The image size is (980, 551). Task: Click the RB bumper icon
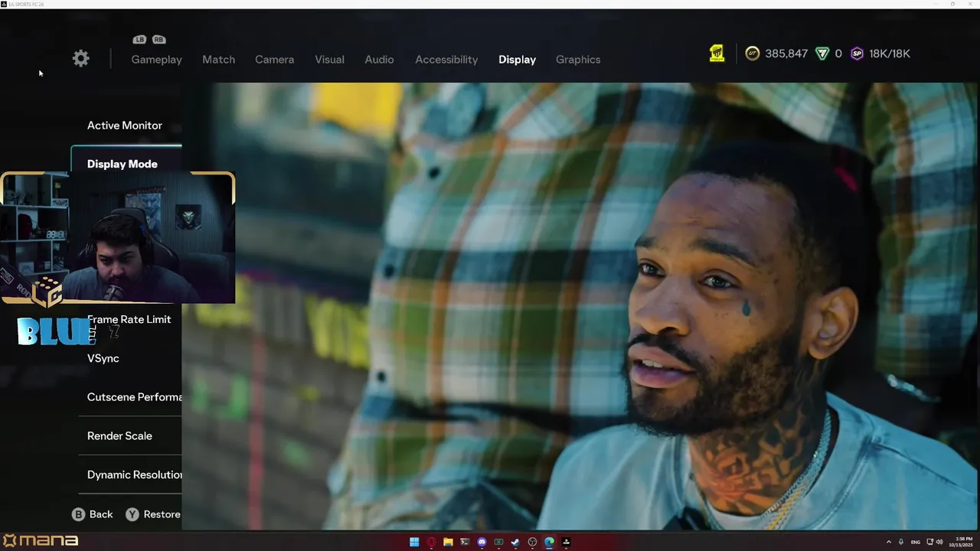point(158,40)
